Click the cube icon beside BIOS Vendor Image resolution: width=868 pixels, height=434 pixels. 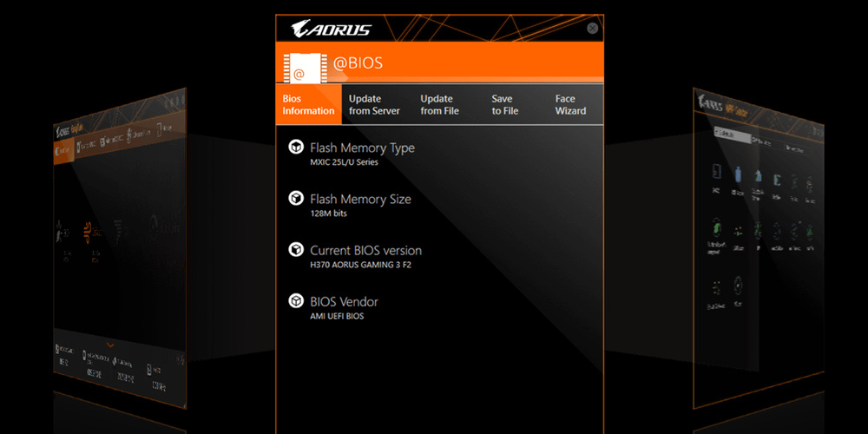296,301
